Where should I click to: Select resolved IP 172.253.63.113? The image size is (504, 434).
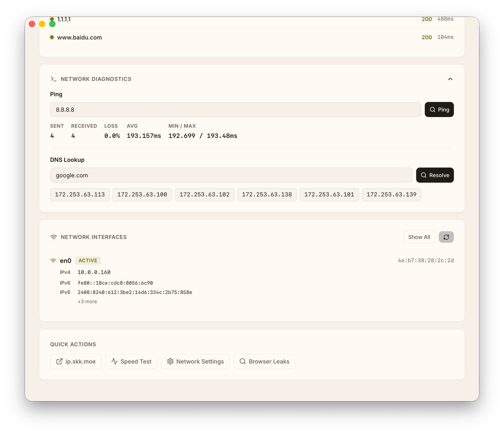pyautogui.click(x=80, y=194)
